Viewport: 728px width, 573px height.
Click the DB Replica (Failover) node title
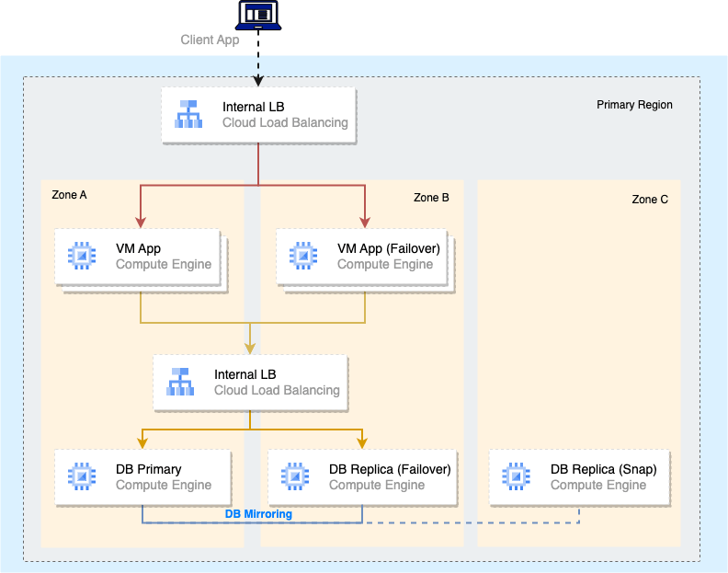pos(390,469)
